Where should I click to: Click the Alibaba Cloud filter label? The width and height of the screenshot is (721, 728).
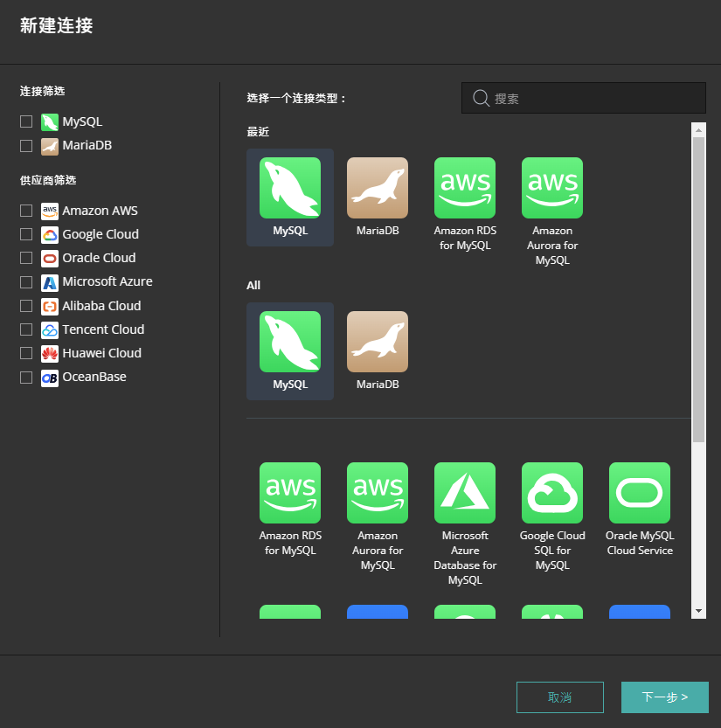[x=101, y=306]
